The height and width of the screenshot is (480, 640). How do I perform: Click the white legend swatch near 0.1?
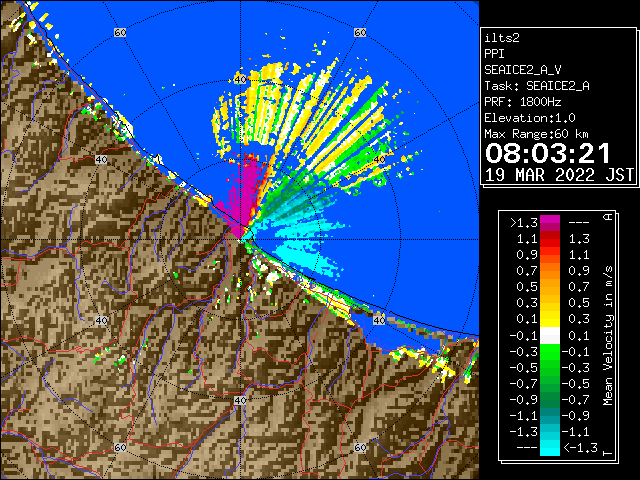pyautogui.click(x=550, y=336)
